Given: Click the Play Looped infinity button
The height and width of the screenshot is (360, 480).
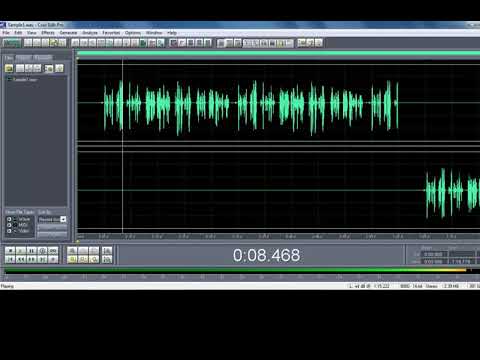Looking at the screenshot, I should (53, 251).
